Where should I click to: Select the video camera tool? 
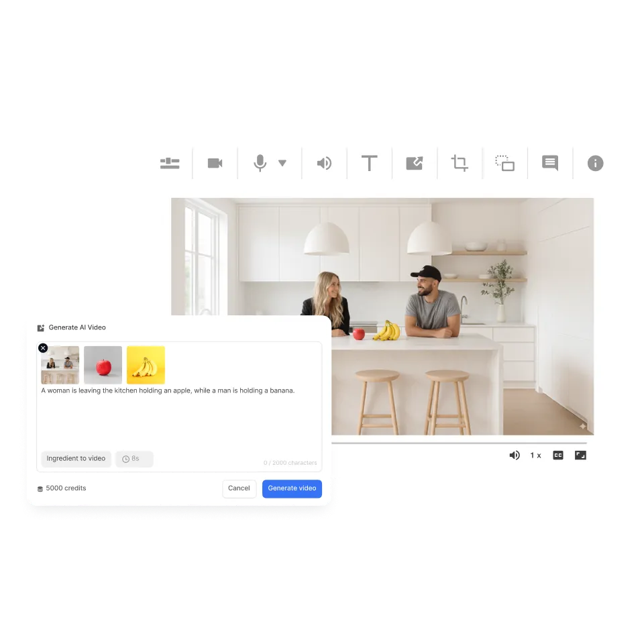pos(215,162)
